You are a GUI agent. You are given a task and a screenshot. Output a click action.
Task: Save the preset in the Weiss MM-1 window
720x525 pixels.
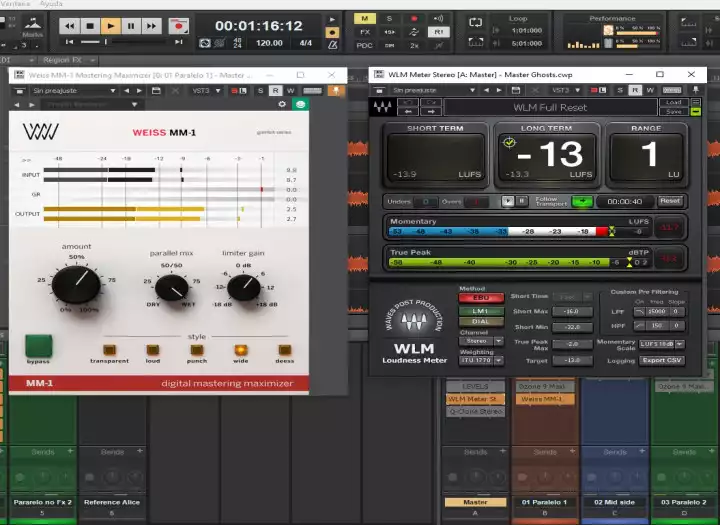click(x=156, y=91)
